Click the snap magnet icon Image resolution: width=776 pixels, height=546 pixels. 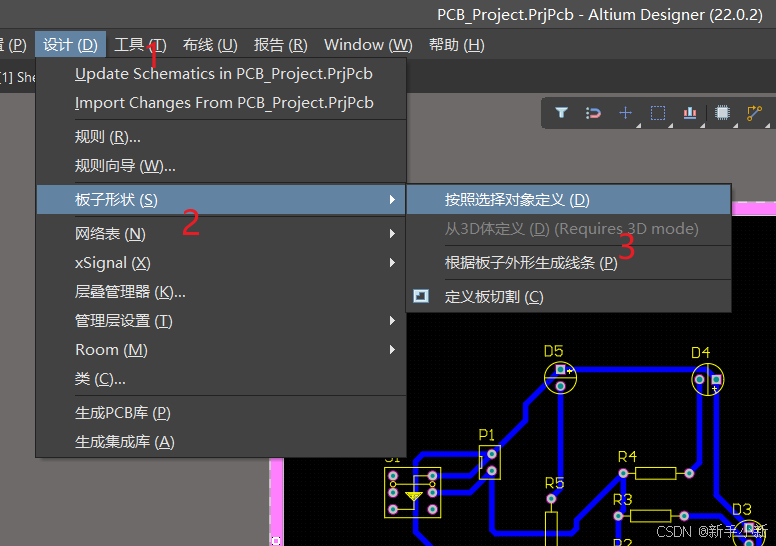(x=593, y=113)
